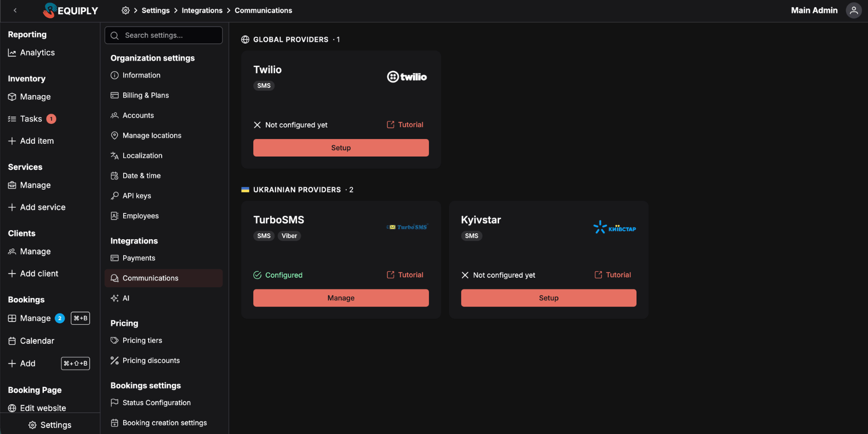Click the Tasks red notification badge
This screenshot has width=868, height=434.
[51, 119]
